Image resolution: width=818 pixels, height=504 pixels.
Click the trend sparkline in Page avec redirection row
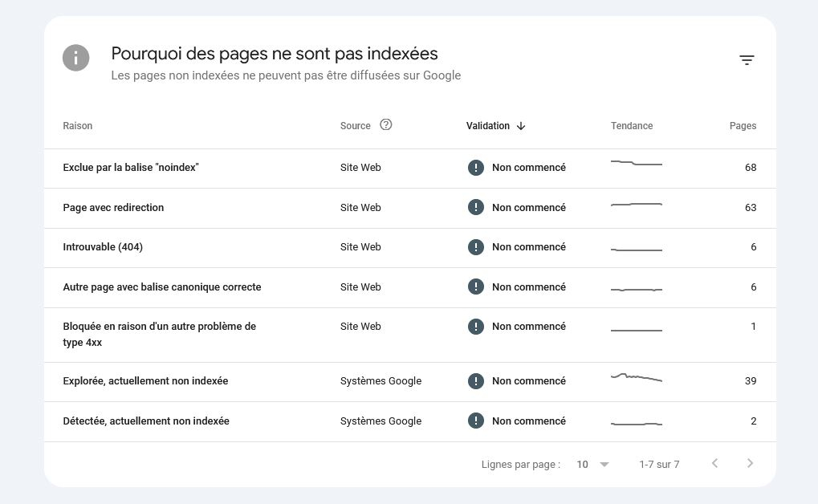(637, 204)
